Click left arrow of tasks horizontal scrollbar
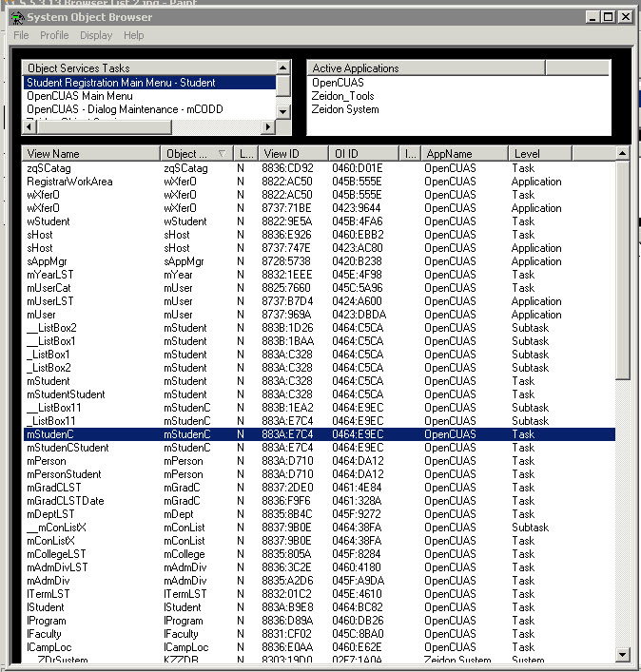Viewport: 641px width, 672px height. pos(29,126)
